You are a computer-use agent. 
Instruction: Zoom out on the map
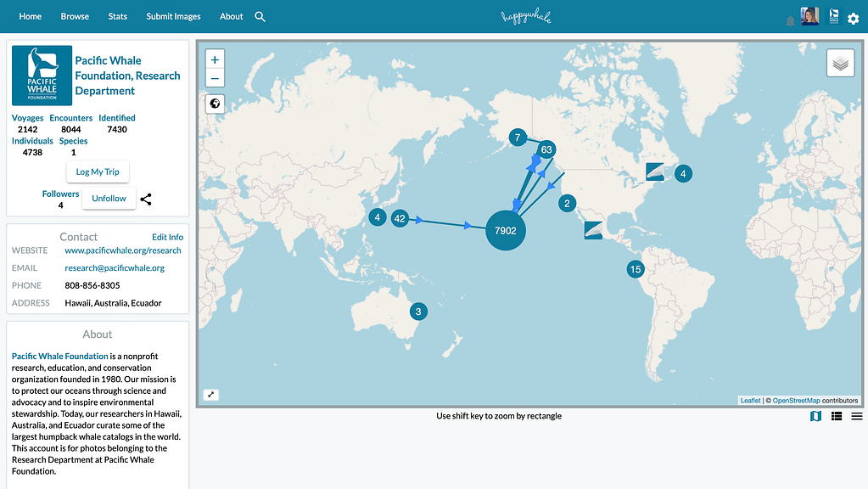click(215, 78)
